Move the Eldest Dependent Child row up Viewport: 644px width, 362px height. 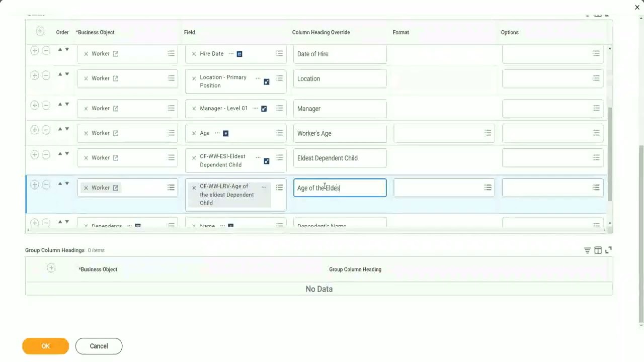[60, 154]
